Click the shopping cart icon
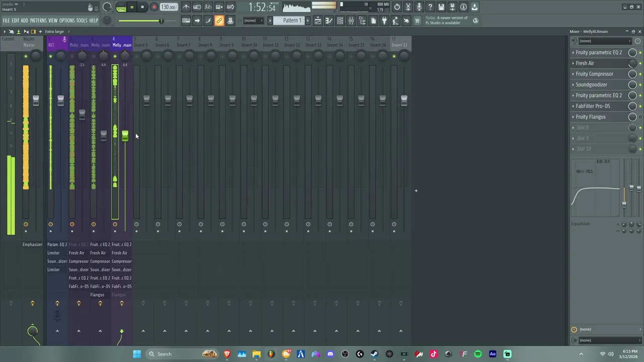Image resolution: width=644 pixels, height=362 pixels. (x=417, y=21)
